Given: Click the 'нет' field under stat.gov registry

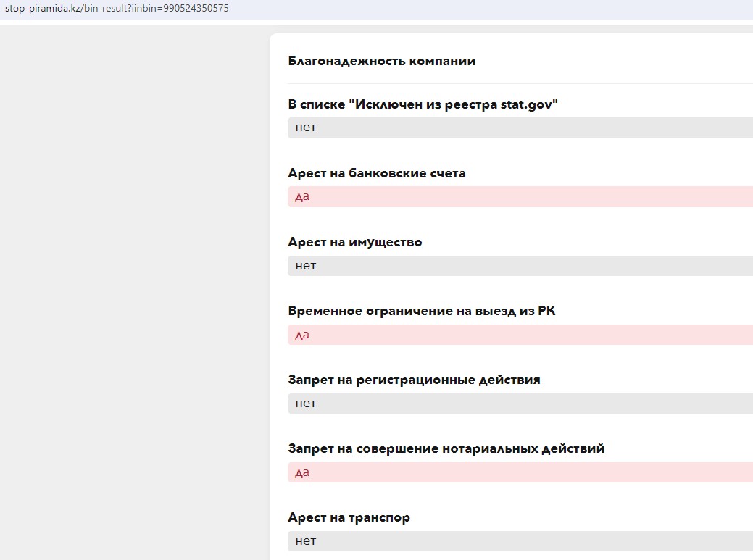Looking at the screenshot, I should pos(519,128).
